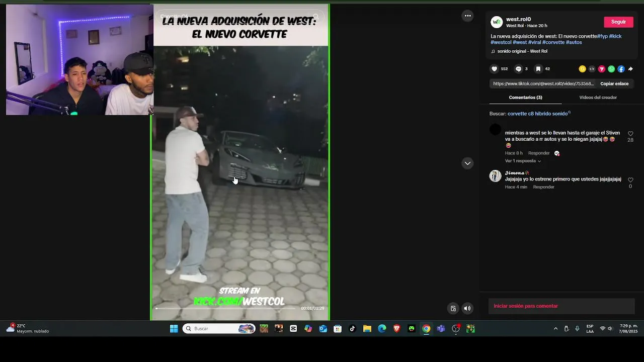This screenshot has height=362, width=644.
Task: Open the three-dot more options menu
Action: [x=467, y=16]
